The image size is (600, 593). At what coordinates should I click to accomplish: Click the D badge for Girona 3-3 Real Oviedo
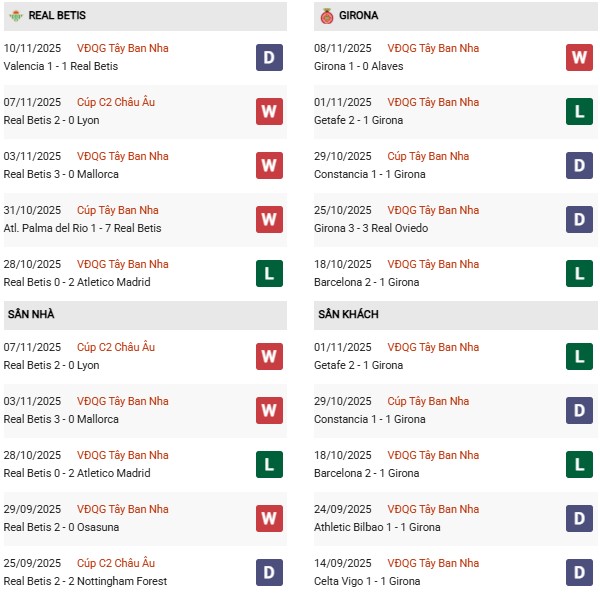[579, 219]
